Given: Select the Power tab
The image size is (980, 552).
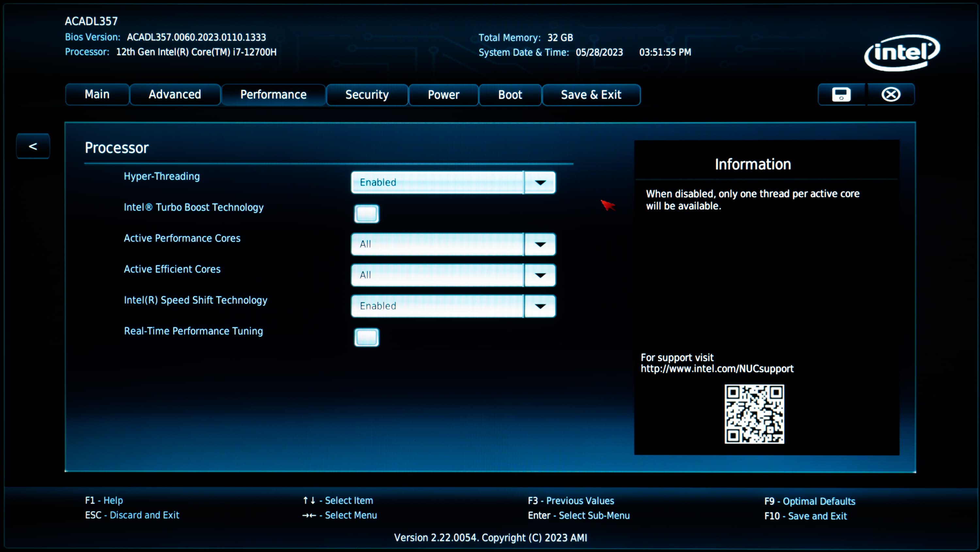Looking at the screenshot, I should 443,95.
